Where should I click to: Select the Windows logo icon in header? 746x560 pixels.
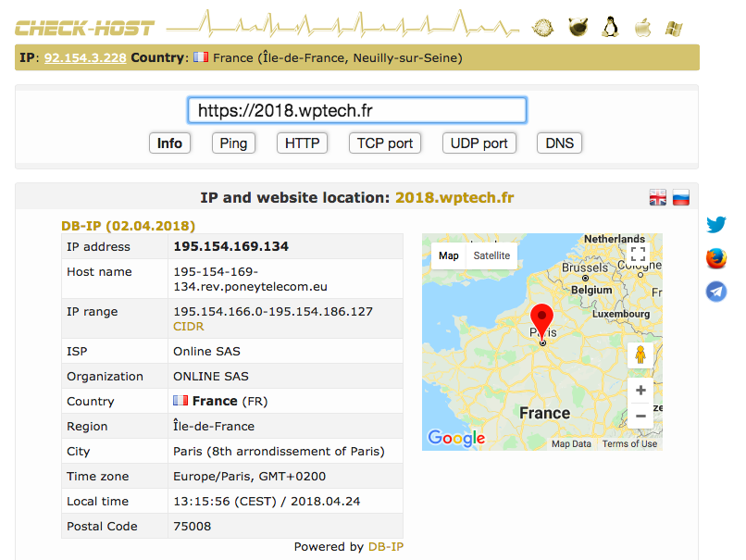pos(674,29)
